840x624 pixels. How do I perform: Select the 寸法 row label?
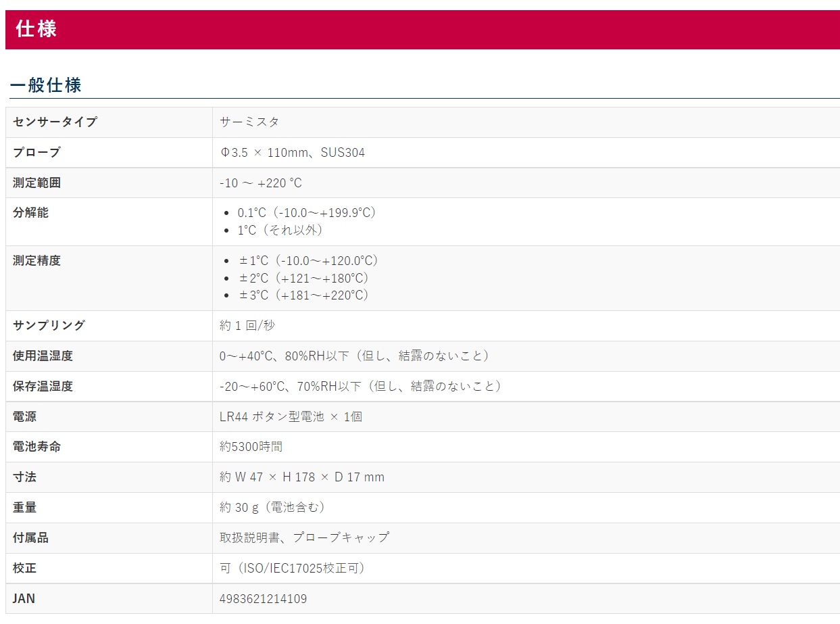[x=24, y=477]
